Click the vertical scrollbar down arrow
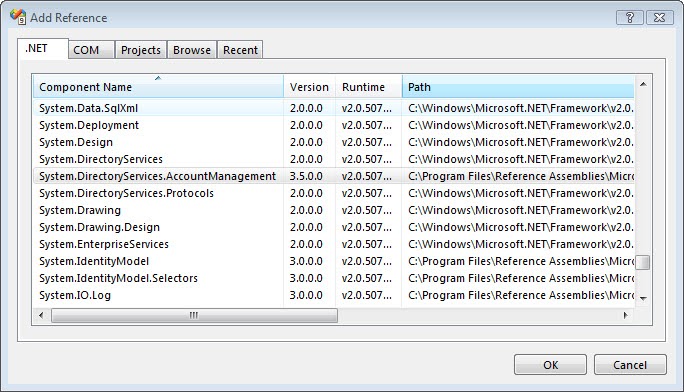Screen dimensions: 684x392 click(643, 299)
